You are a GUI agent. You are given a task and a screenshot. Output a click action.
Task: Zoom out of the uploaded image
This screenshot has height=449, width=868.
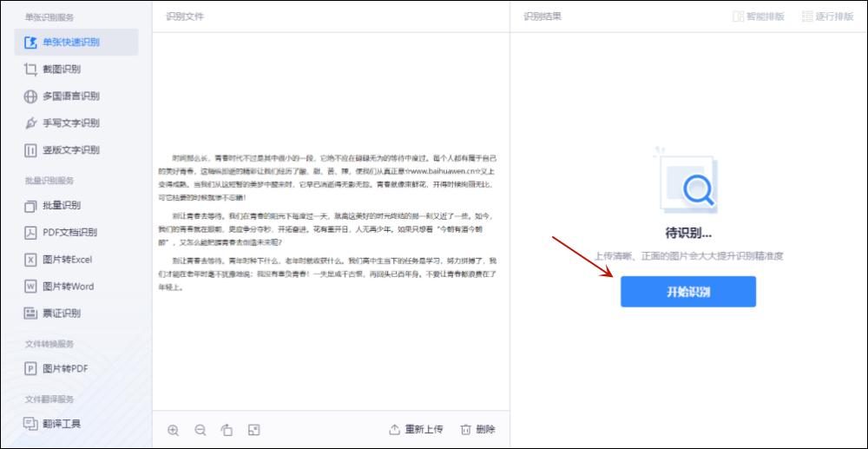[x=201, y=430]
